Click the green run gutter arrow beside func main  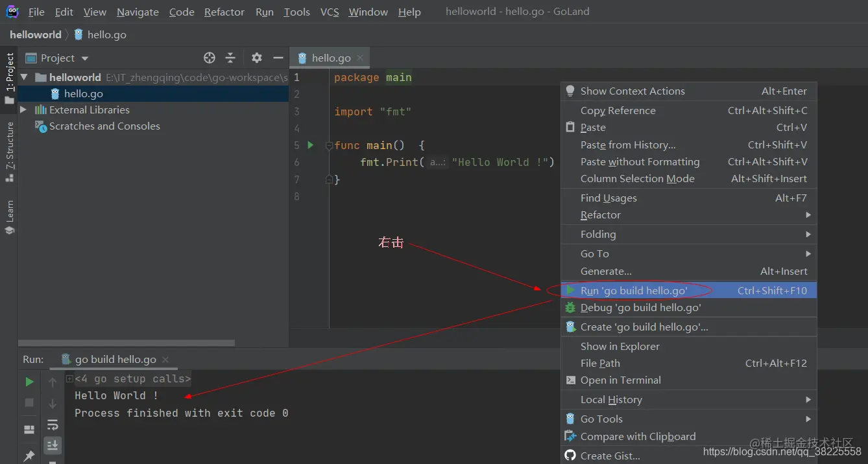(x=311, y=145)
